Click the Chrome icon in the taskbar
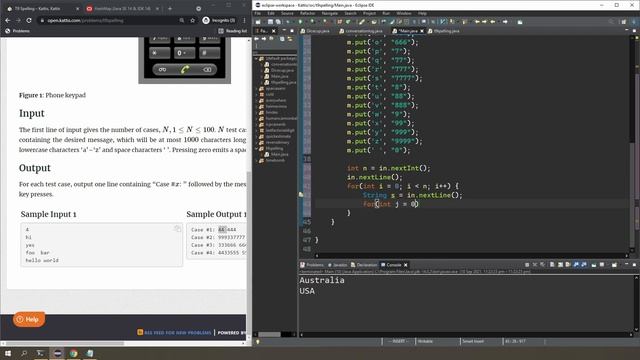Screen dimensions: 640x360 (x=73, y=353)
